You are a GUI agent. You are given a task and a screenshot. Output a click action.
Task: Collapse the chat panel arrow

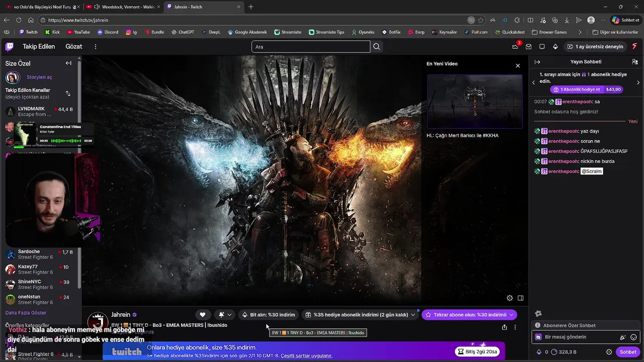point(537,62)
